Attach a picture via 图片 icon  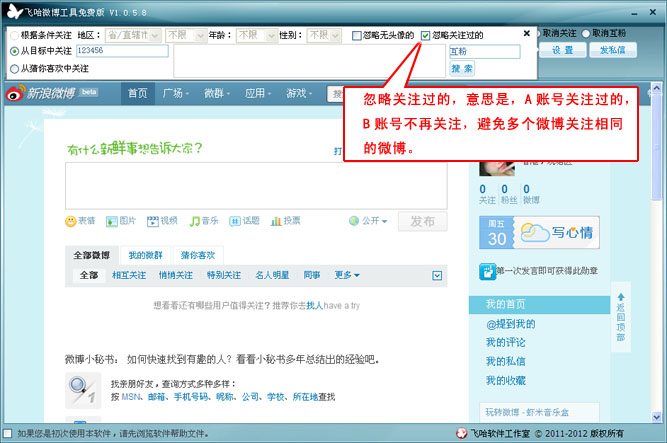pos(111,221)
